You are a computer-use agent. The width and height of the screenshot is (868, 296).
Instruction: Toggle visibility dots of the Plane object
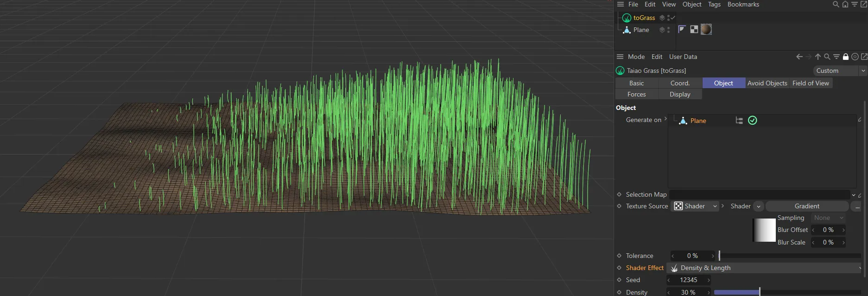click(668, 30)
